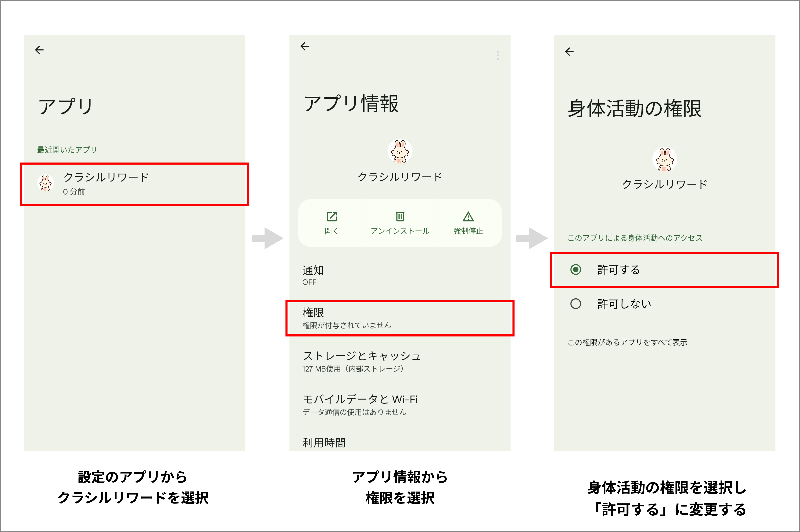Image resolution: width=800 pixels, height=532 pixels.
Task: Open three-dot overflow menu on アプリ情報
Action: coord(498,55)
